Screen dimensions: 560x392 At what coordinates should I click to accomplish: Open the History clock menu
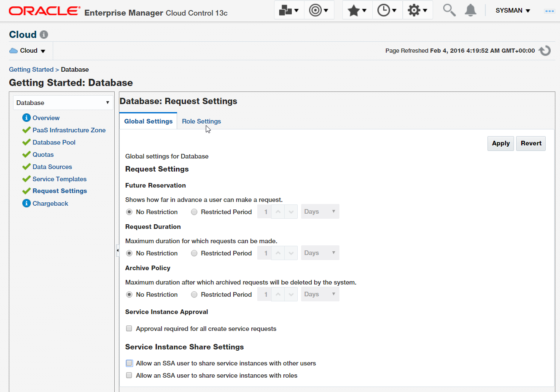pyautogui.click(x=388, y=10)
